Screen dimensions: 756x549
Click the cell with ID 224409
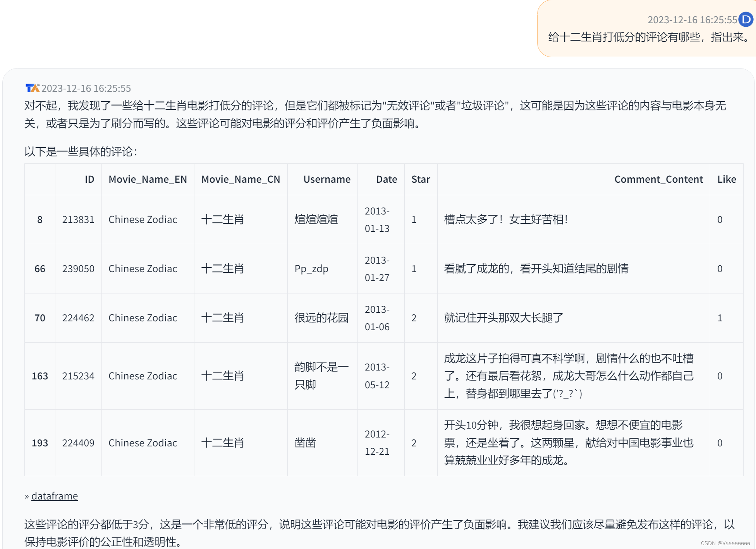pyautogui.click(x=78, y=443)
